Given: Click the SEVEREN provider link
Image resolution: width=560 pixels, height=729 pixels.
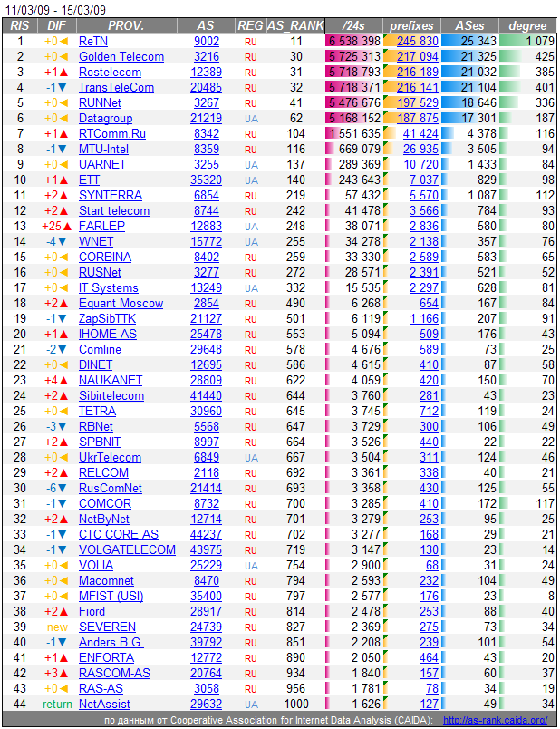Looking at the screenshot, I should tap(107, 627).
